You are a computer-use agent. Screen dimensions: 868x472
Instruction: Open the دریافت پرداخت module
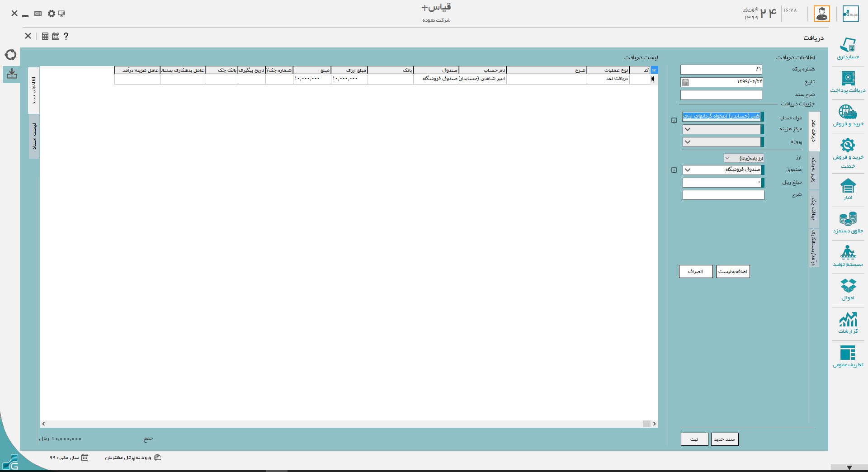click(848, 82)
